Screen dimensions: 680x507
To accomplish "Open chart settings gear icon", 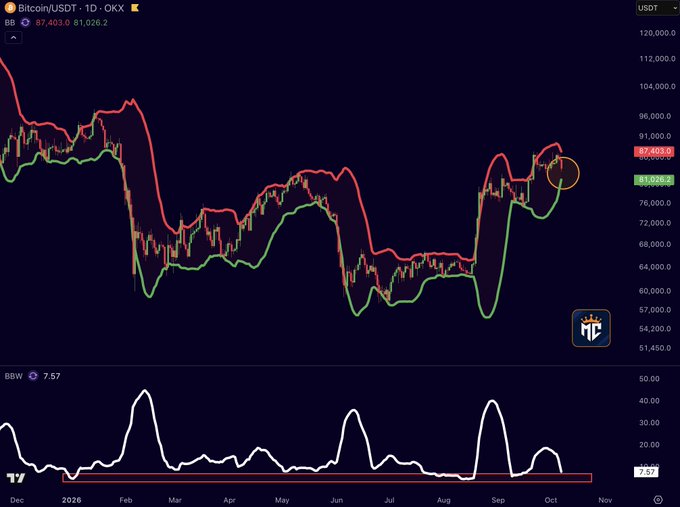I will point(658,500).
